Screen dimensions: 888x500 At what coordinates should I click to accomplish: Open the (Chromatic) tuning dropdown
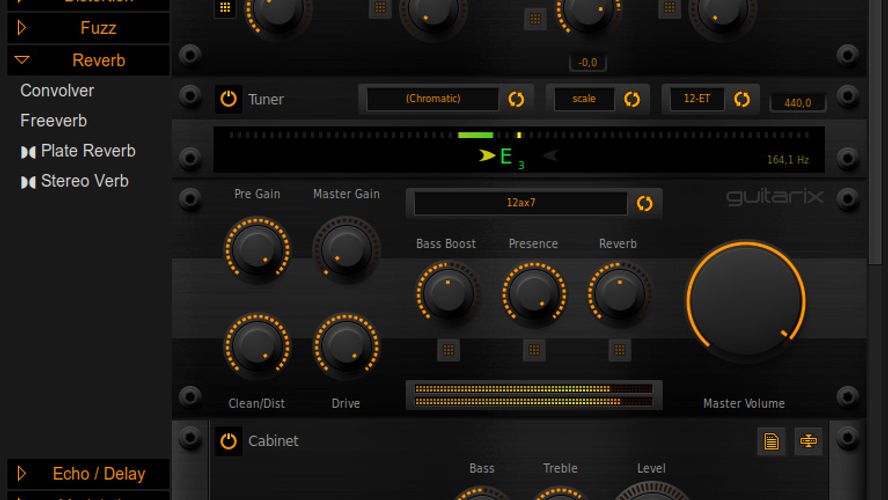pyautogui.click(x=433, y=99)
